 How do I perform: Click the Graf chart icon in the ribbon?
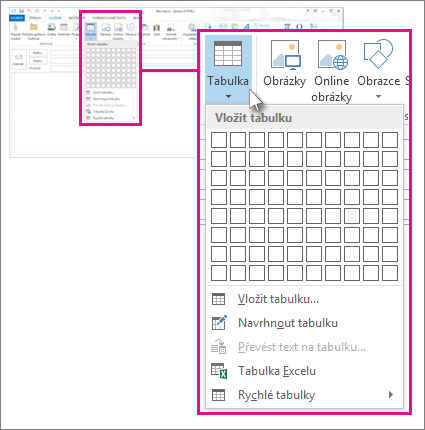157,27
